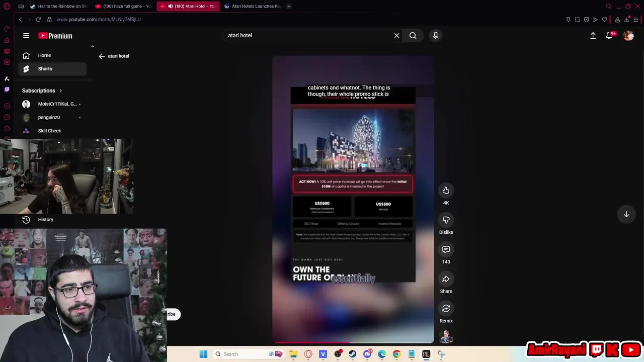Mute the Atari Hotel tab audio

coord(170,6)
